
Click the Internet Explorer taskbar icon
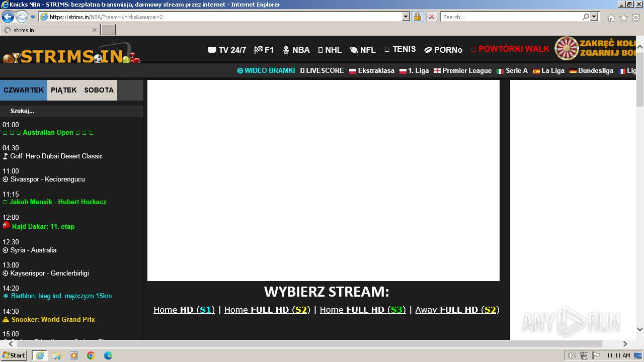40,355
